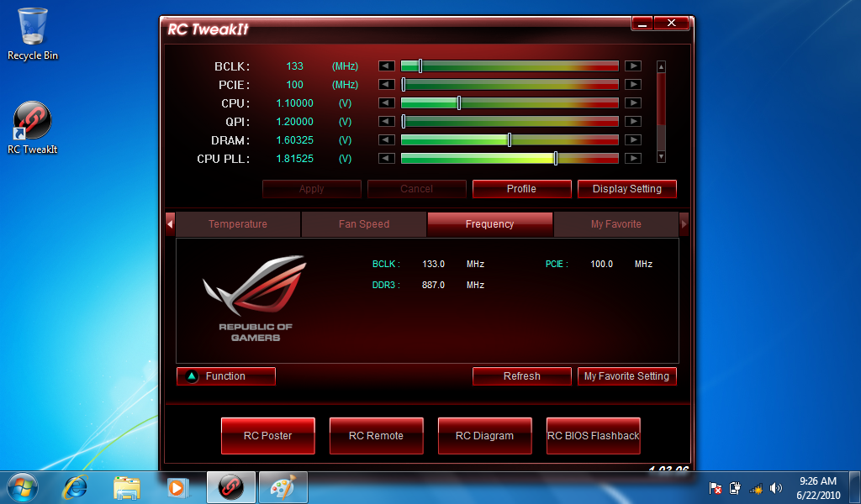
Task: Click the settings list scrollbar thumb
Action: (661, 99)
